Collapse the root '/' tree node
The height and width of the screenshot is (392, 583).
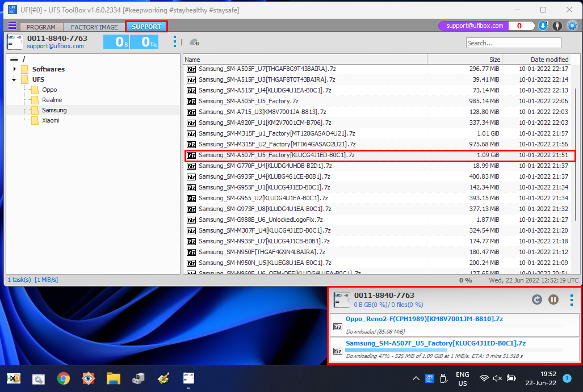pyautogui.click(x=14, y=60)
